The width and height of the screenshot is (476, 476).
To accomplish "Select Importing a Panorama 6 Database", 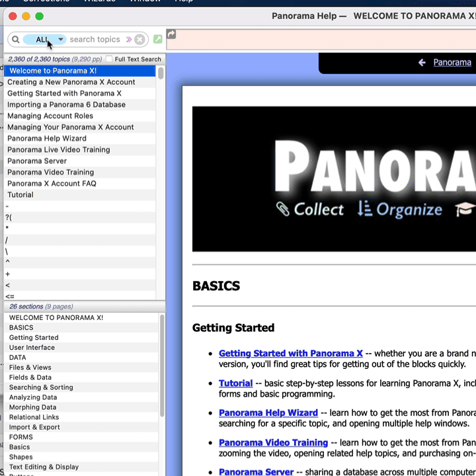I will [79, 104].
